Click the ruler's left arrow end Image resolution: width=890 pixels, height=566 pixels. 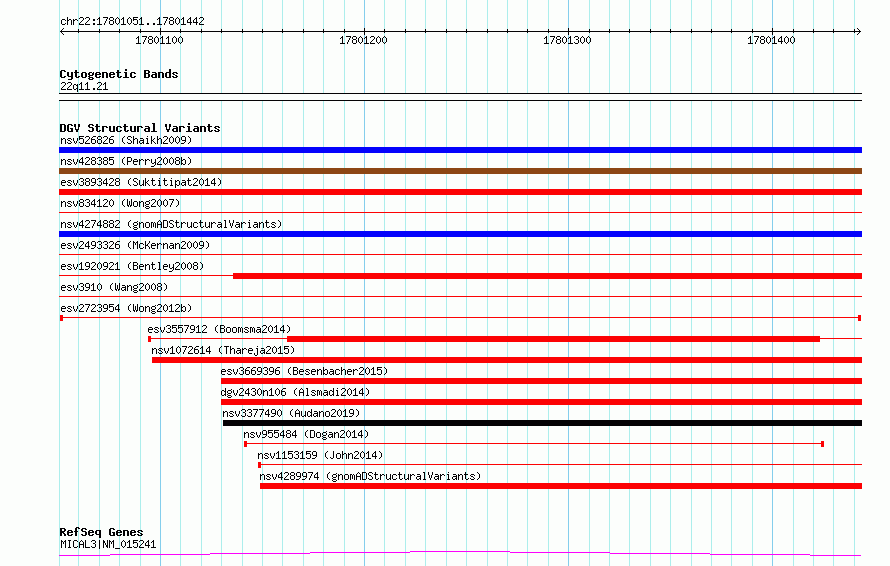(62, 32)
